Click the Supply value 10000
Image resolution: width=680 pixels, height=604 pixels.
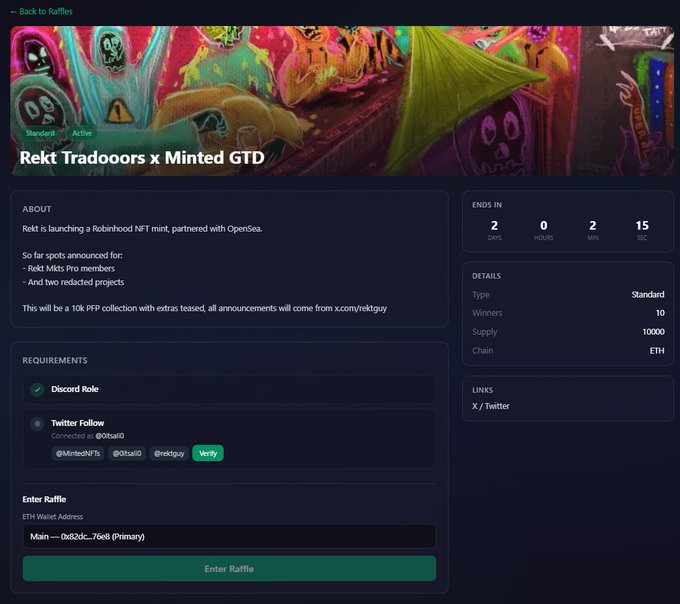tap(653, 332)
